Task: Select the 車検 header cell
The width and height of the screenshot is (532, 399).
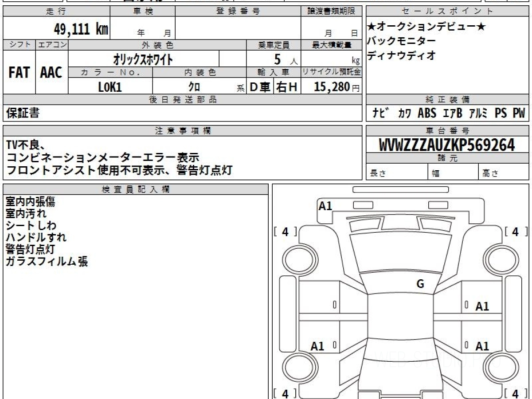Action: pos(143,12)
